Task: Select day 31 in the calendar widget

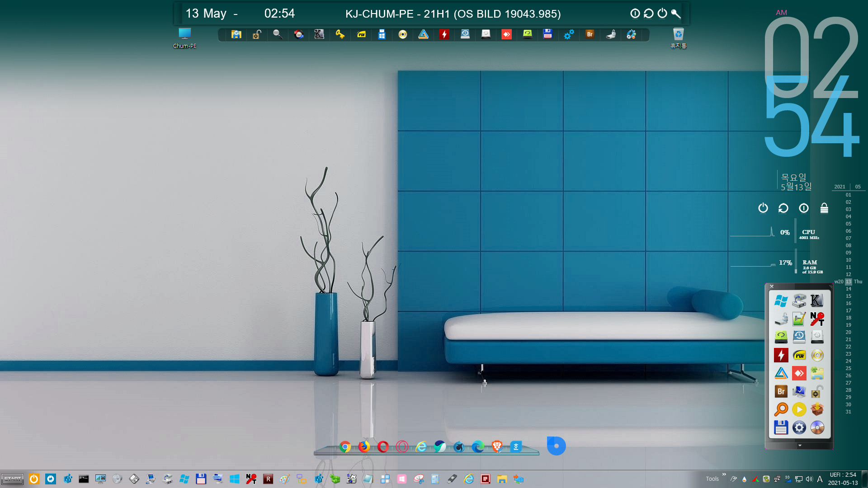Action: pyautogui.click(x=849, y=412)
